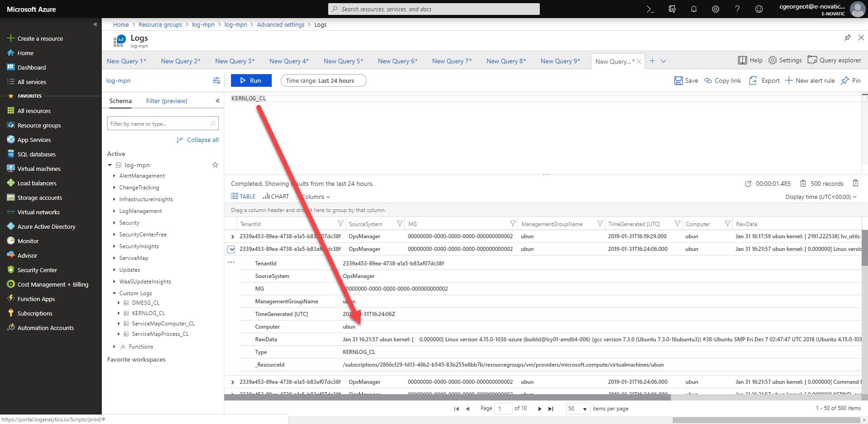Open the Columns dropdown
The width and height of the screenshot is (868, 424).
point(316,197)
